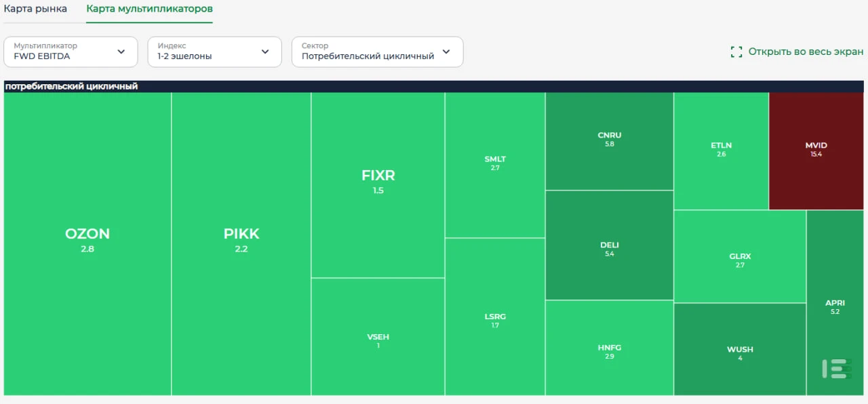Select the OZON tile in the treemap
868x404 pixels.
pyautogui.click(x=87, y=244)
